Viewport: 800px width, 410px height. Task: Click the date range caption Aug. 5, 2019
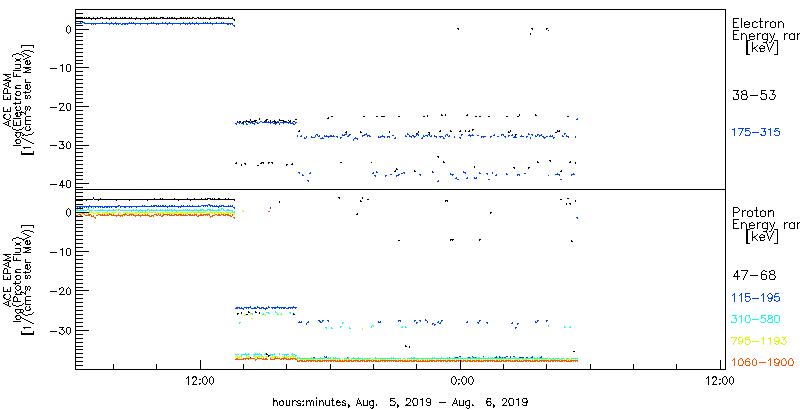399,401
